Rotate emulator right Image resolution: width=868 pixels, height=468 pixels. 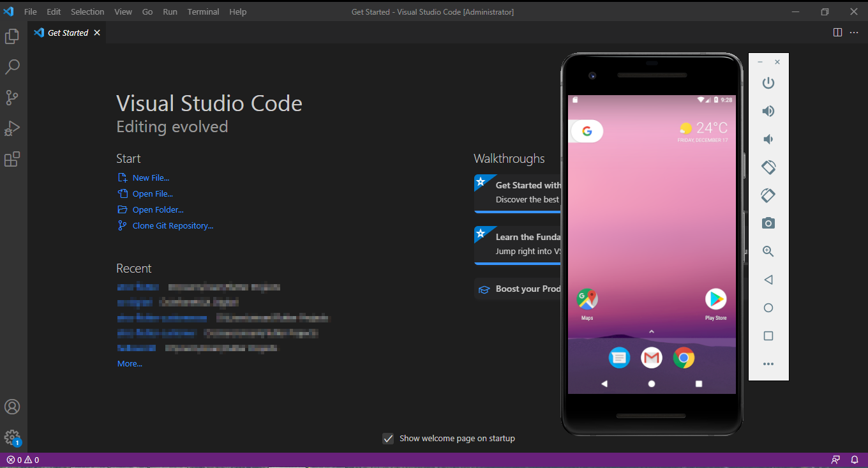(768, 195)
